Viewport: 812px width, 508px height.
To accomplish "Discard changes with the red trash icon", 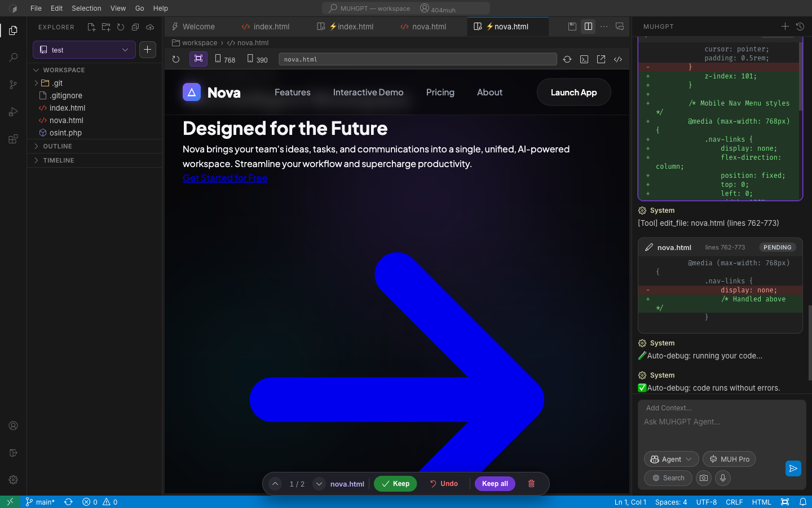I will coord(531,484).
